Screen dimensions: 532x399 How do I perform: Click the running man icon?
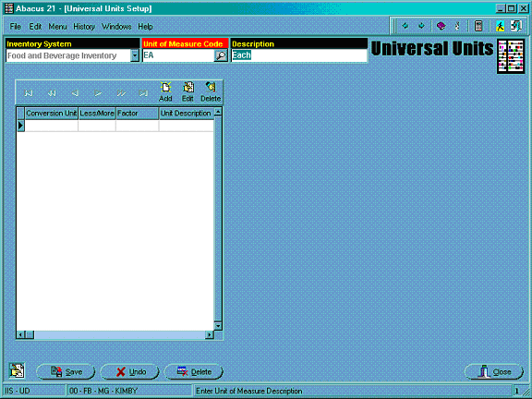(500, 26)
